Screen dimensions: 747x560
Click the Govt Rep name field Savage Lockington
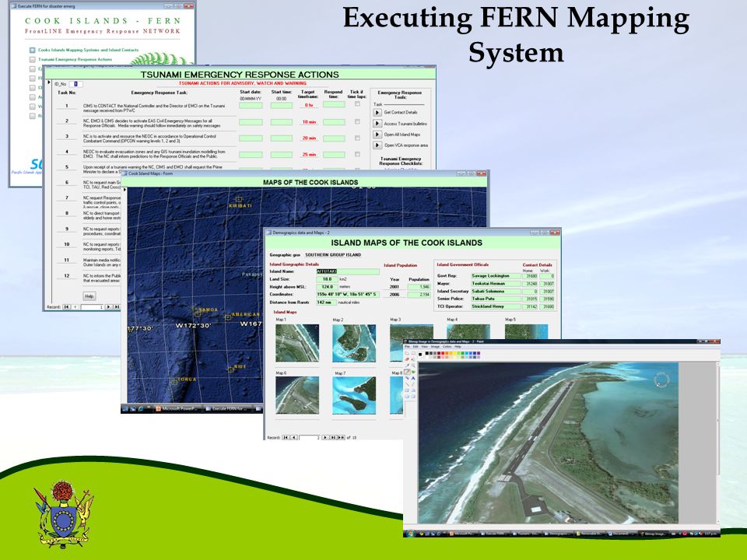click(x=496, y=275)
